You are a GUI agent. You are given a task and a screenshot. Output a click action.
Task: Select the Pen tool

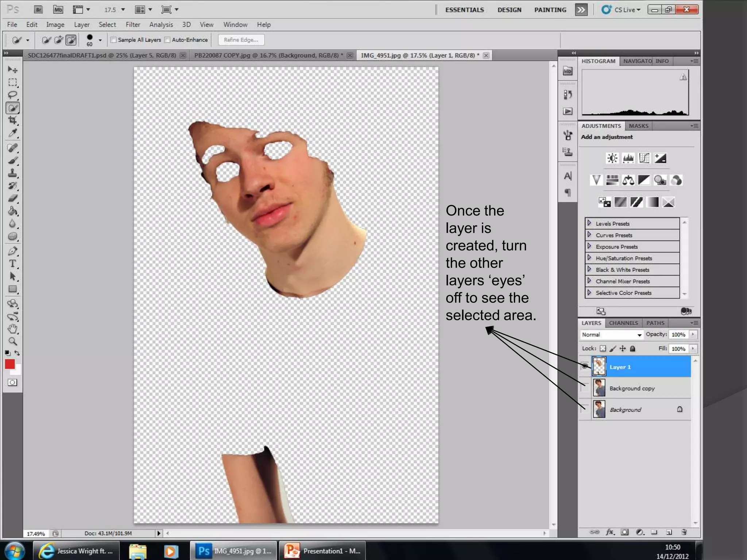[13, 251]
